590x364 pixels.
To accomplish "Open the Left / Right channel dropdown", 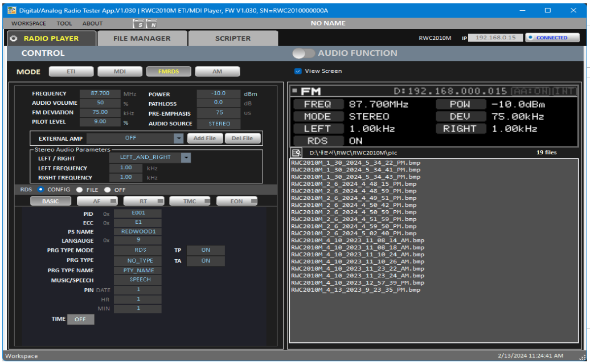I will tap(186, 157).
